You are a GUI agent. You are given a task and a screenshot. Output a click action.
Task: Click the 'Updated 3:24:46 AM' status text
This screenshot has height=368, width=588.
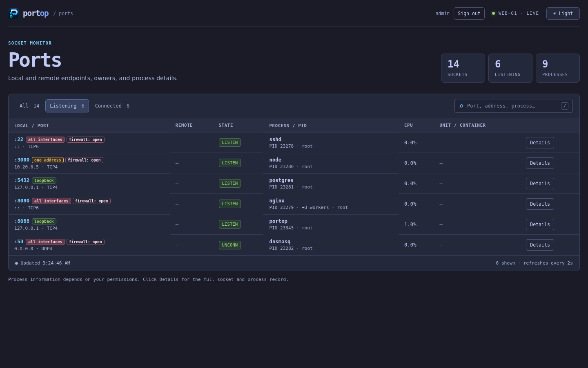pos(45,263)
